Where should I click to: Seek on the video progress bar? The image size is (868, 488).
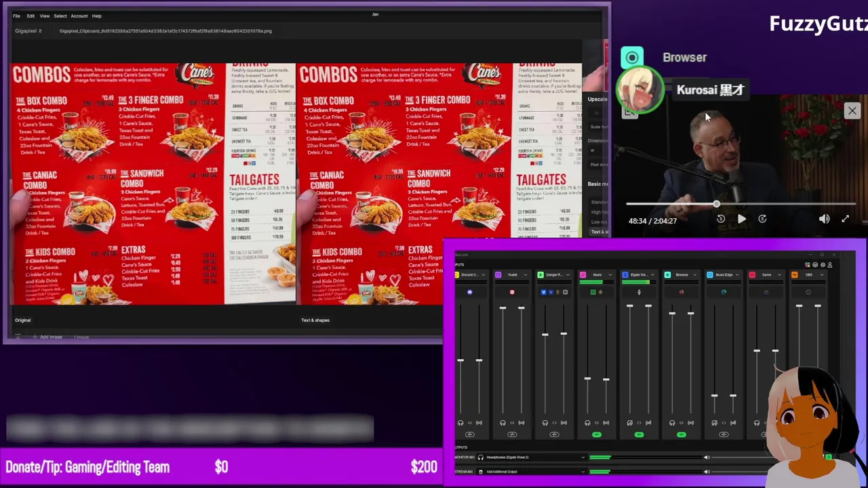tap(741, 204)
